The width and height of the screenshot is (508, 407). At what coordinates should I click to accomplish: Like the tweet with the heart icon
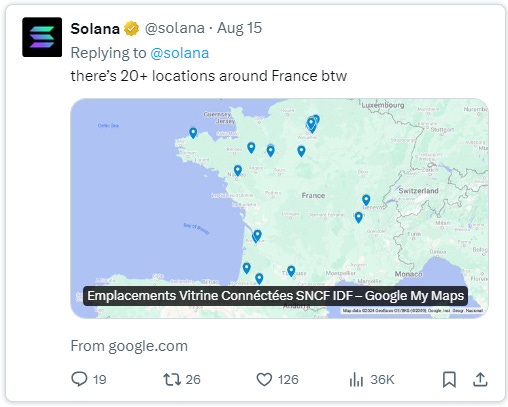point(264,379)
